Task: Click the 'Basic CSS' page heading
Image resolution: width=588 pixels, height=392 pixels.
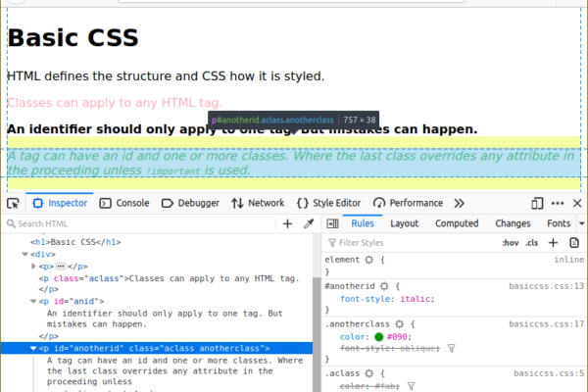Action: [73, 38]
